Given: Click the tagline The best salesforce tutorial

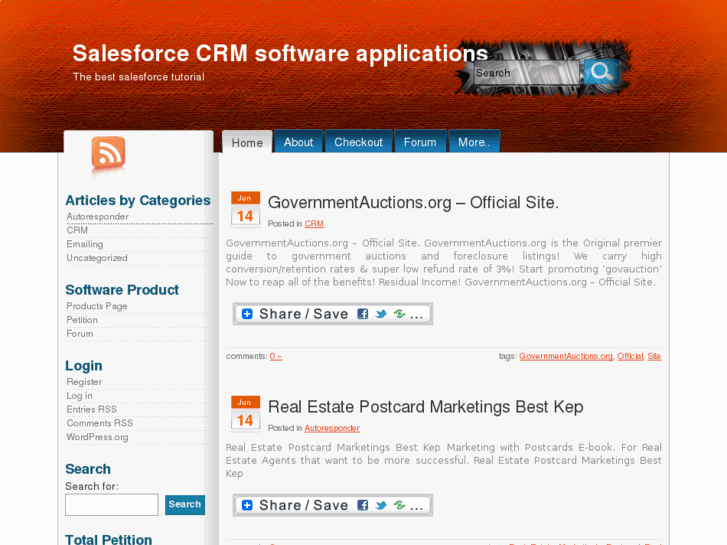Looking at the screenshot, I should [139, 77].
